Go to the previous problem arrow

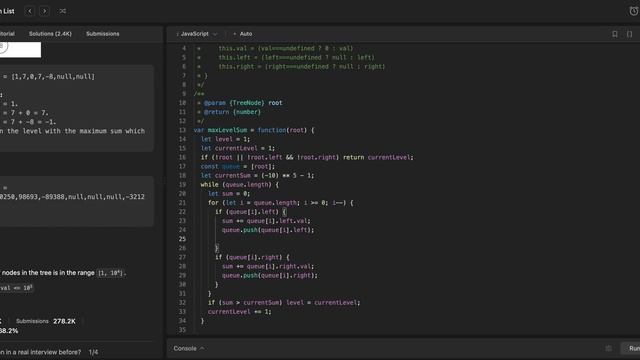point(29,11)
